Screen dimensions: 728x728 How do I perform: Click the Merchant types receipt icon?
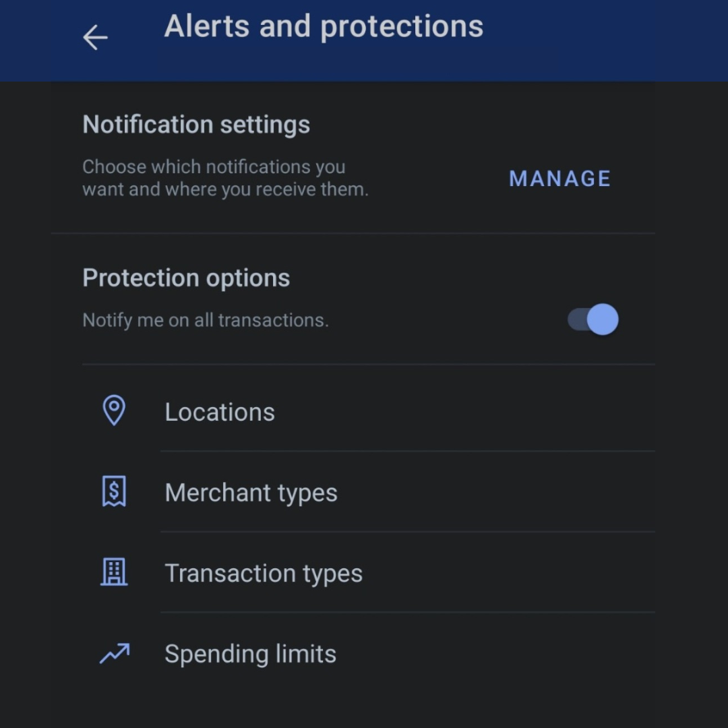(x=113, y=491)
